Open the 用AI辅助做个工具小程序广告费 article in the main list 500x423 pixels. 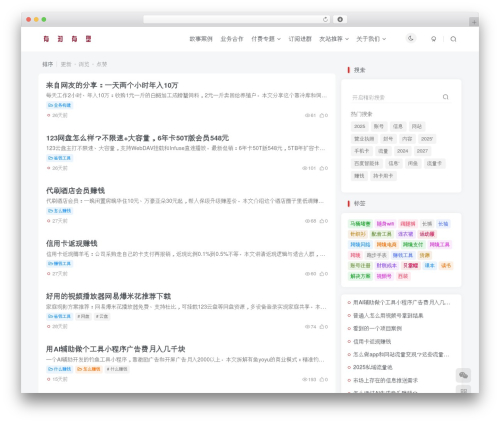point(115,349)
